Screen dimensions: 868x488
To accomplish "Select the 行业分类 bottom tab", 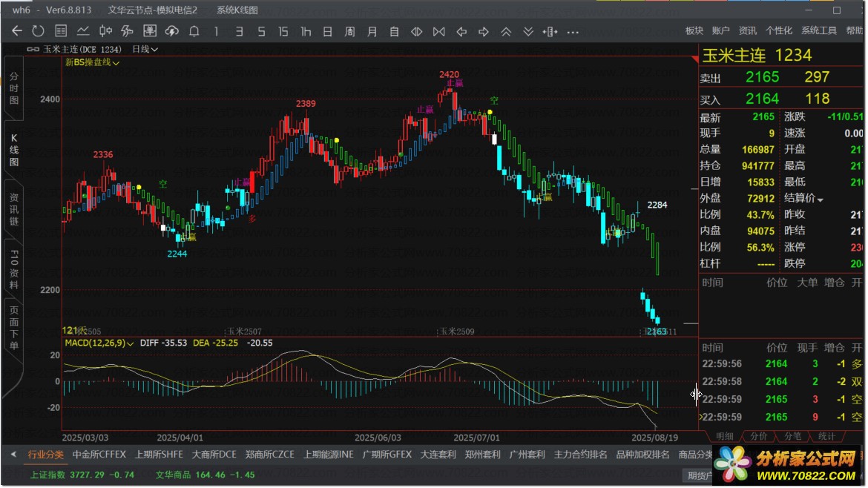I will [46, 454].
